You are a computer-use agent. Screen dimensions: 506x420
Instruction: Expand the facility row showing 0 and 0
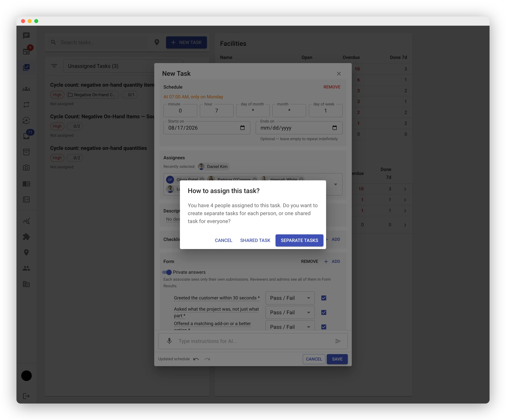click(405, 225)
